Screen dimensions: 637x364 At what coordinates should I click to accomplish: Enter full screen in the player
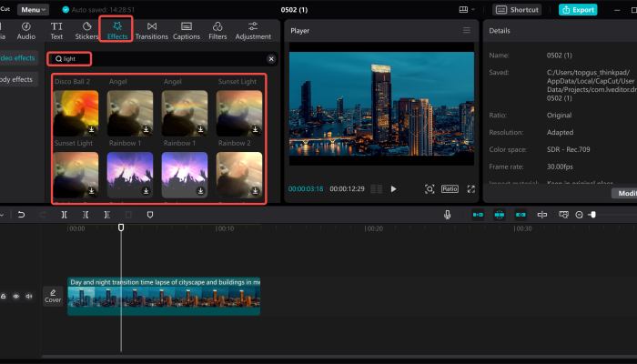(471, 189)
